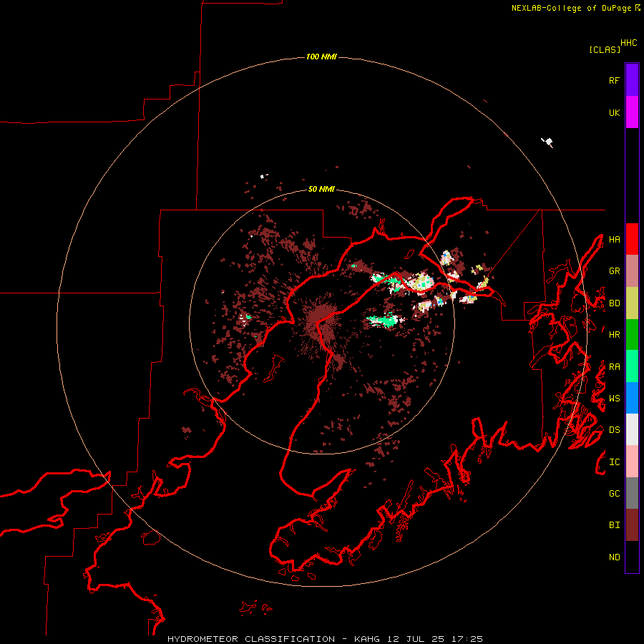644x644 pixels.
Task: Click the blue WS legend swatch
Action: [x=632, y=398]
